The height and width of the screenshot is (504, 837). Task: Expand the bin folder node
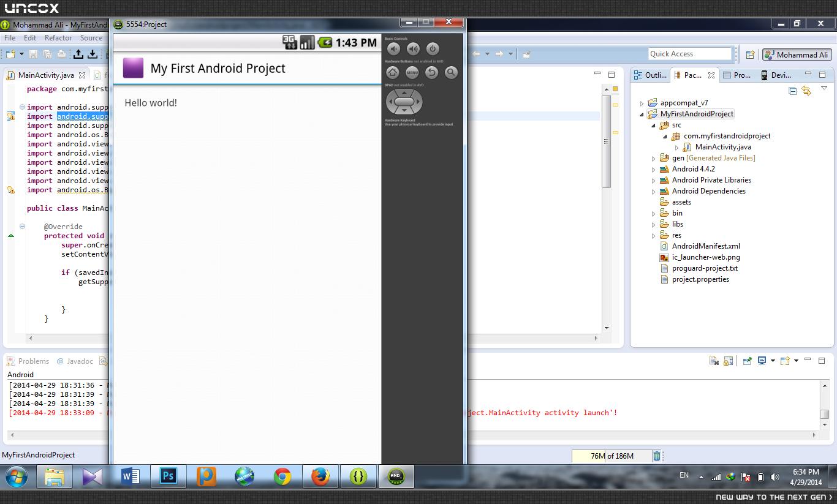tap(653, 213)
